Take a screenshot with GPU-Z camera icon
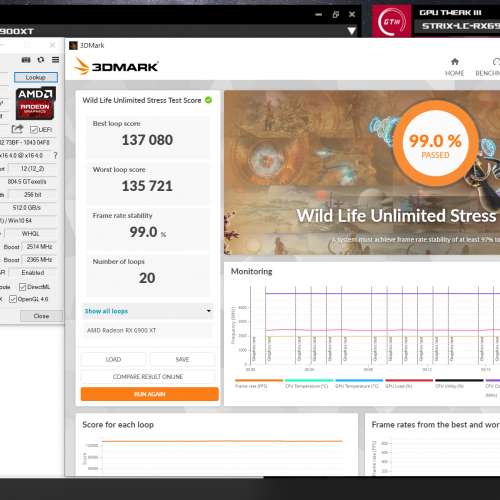 point(26,60)
